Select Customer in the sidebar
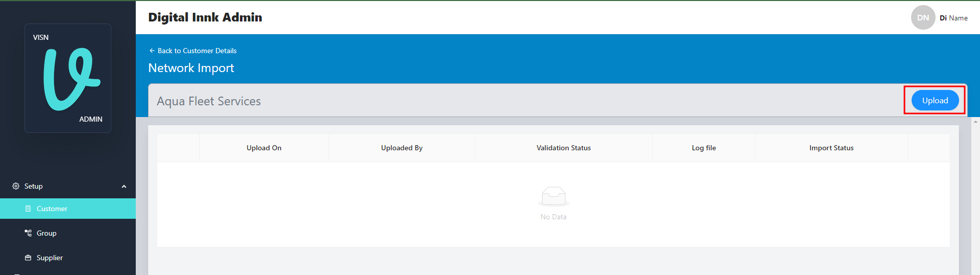The width and height of the screenshot is (980, 275). click(x=68, y=209)
